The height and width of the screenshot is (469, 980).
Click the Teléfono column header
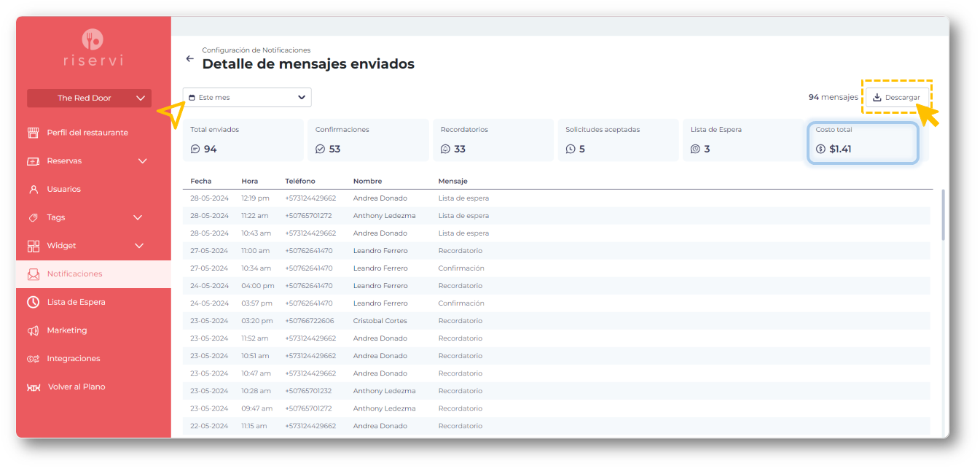[300, 181]
